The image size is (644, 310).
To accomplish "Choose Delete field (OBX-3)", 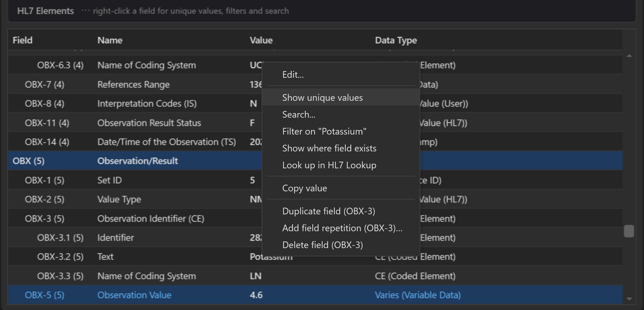I will (341, 245).
